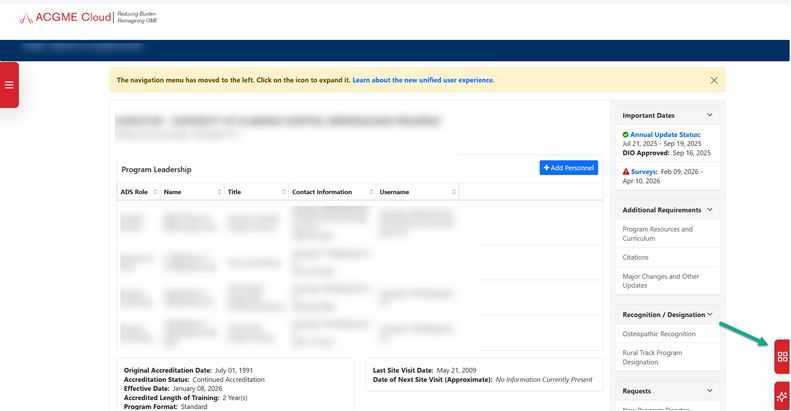Screen dimensions: 791x411
Task: Sort the Username column
Action: [x=454, y=192]
